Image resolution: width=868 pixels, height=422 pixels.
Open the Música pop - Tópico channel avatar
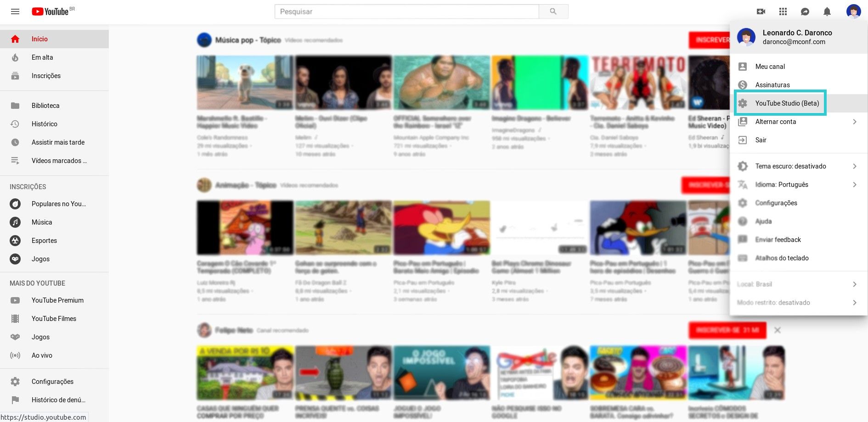[x=204, y=40]
